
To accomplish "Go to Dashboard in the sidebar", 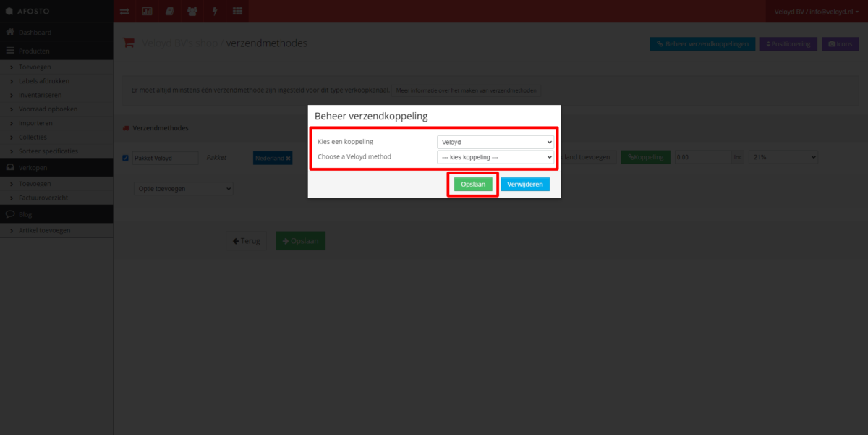I will tap(35, 33).
